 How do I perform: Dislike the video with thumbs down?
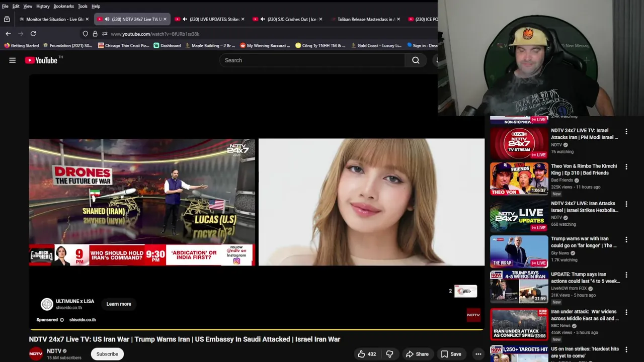coord(389,354)
